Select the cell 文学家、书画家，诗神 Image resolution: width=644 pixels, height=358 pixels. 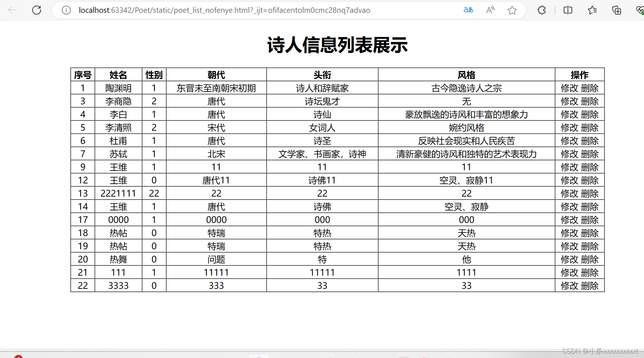(322, 154)
